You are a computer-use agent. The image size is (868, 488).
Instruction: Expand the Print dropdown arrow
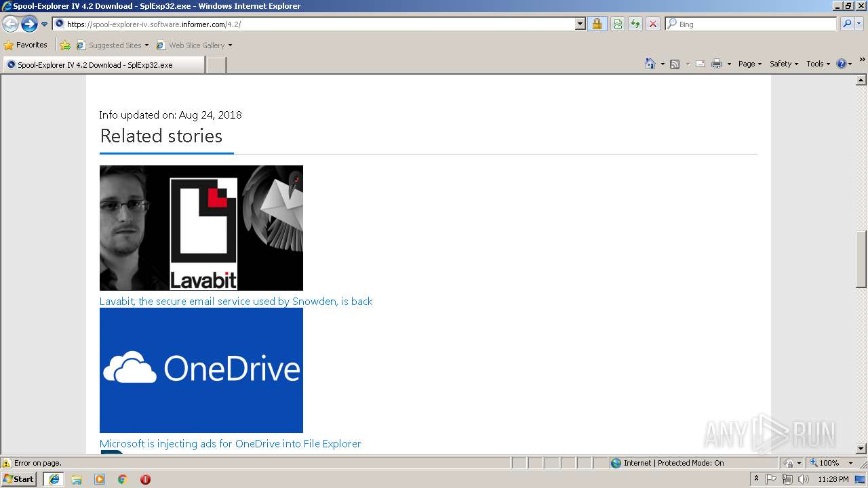point(729,64)
